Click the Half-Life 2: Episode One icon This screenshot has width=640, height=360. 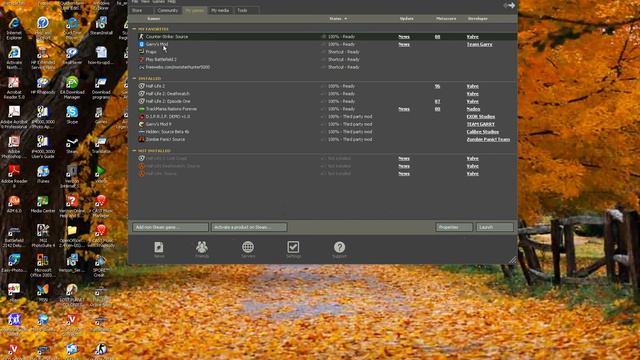(141, 101)
